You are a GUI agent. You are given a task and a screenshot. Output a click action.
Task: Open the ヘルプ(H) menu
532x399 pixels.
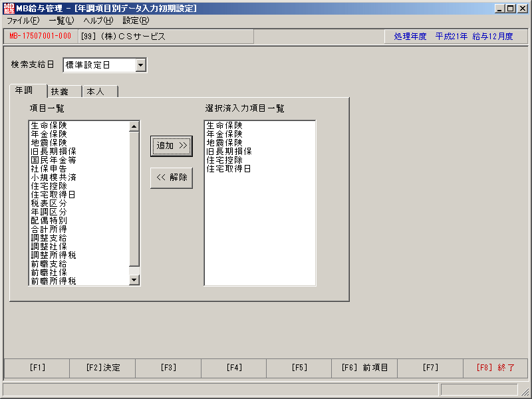(x=98, y=21)
